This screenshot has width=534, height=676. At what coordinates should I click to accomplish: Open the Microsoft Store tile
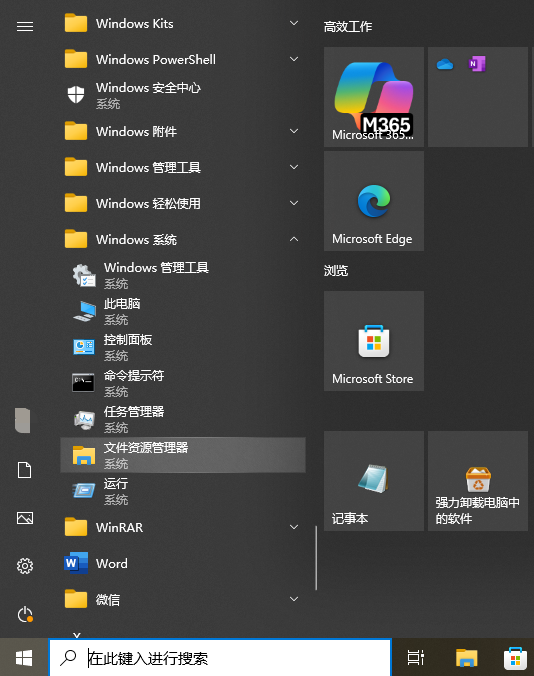374,341
